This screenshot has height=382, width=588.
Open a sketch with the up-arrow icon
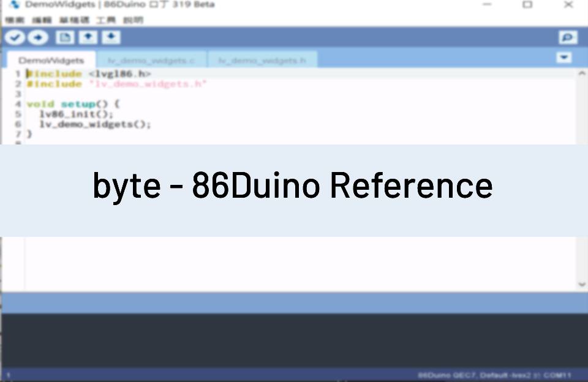click(88, 37)
